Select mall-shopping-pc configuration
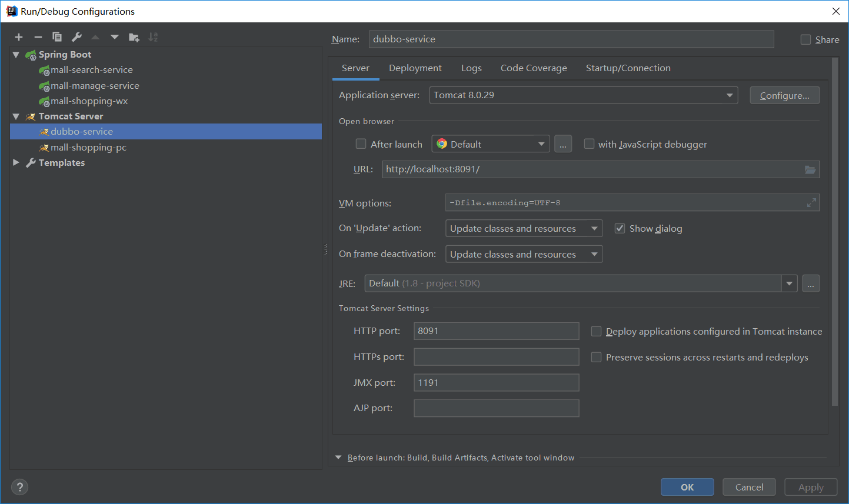Screen dimensions: 849x504 pyautogui.click(x=88, y=147)
